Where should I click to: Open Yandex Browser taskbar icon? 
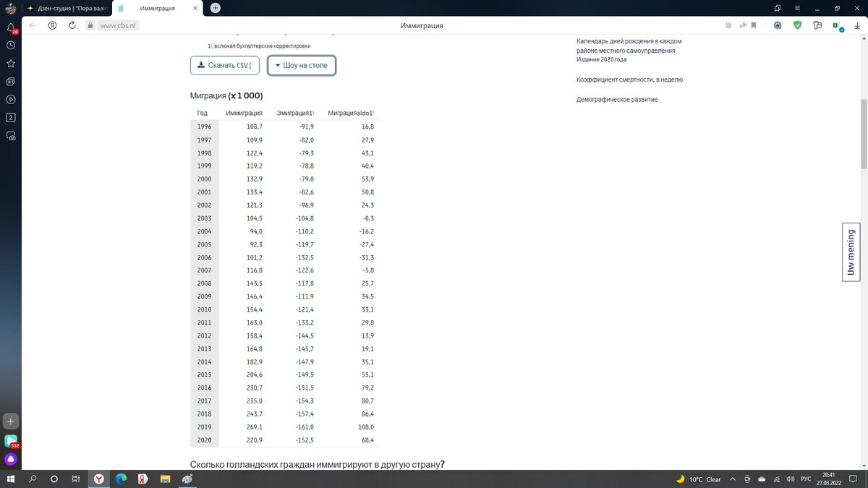(98, 479)
